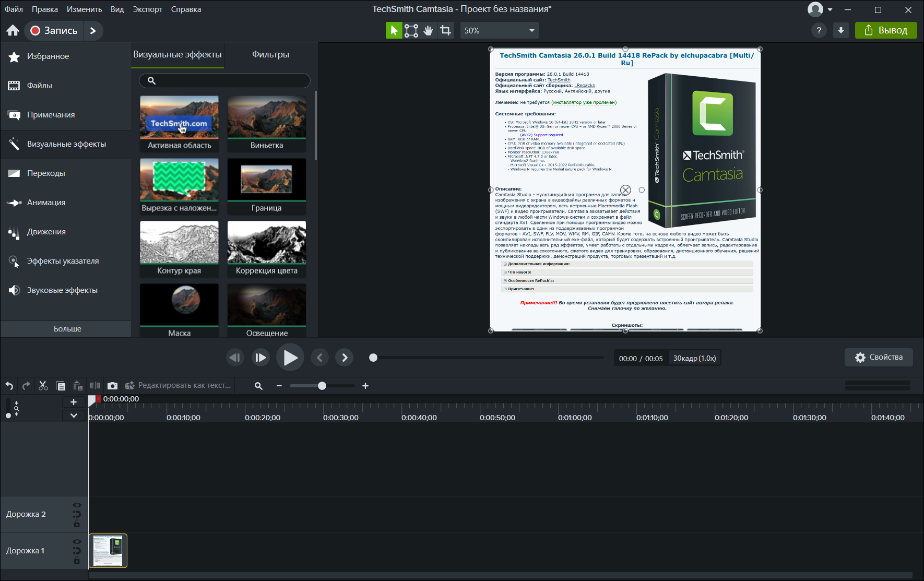Zoom out the timeline with minus
Viewport: 924px width, 581px height.
click(x=279, y=386)
